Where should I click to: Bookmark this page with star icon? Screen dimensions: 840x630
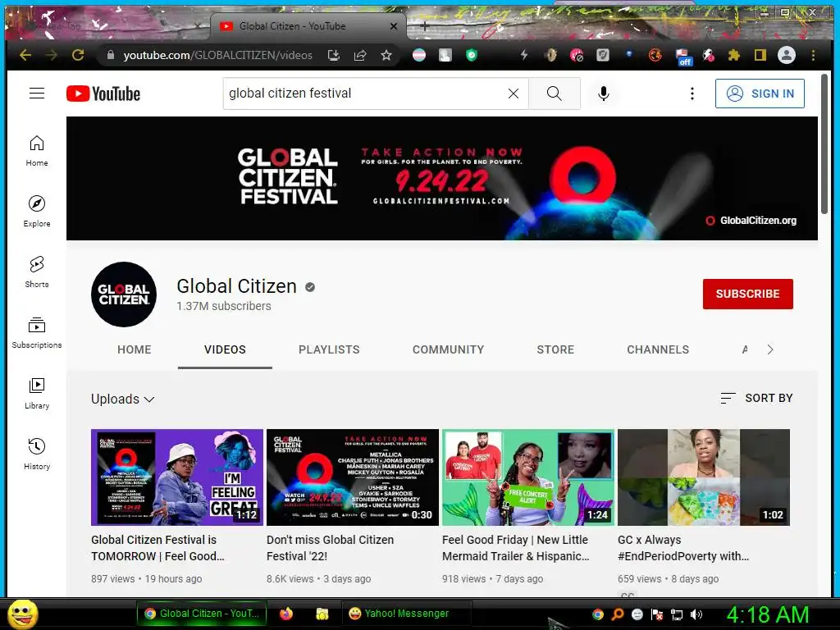(x=386, y=55)
